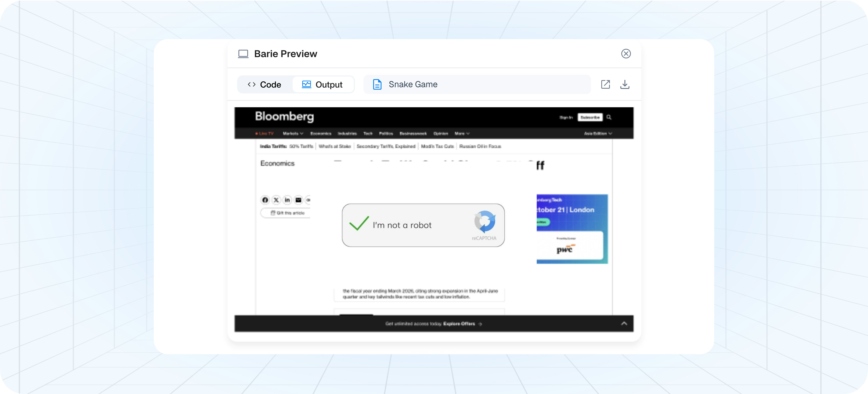The height and width of the screenshot is (394, 868).
Task: Open the Economics nav menu item
Action: click(x=320, y=134)
